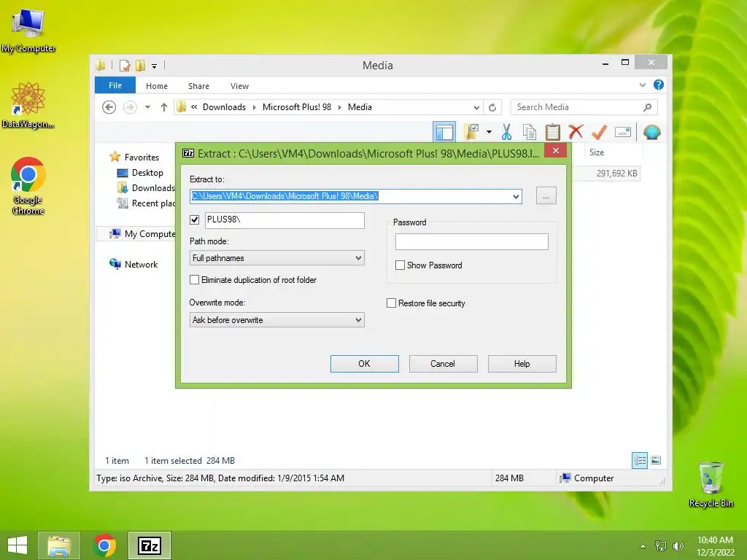747x560 pixels.
Task: Click the New Folder quick access icon
Action: click(x=140, y=65)
